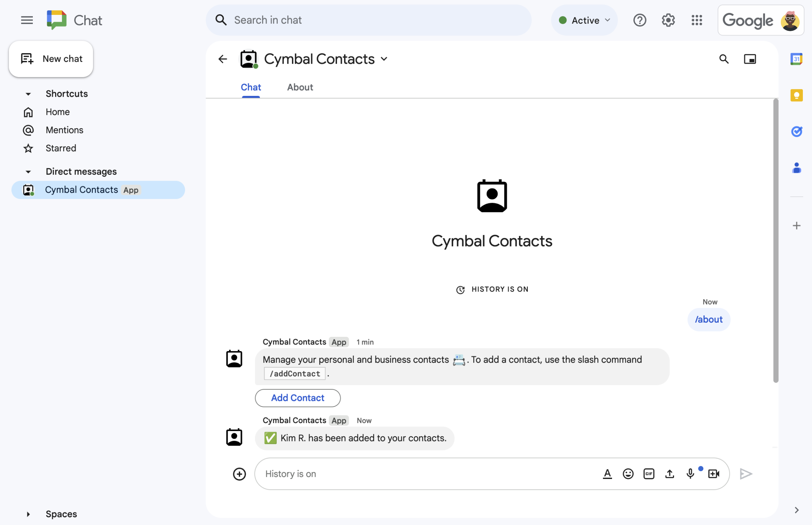Click the settings gear icon

(668, 20)
